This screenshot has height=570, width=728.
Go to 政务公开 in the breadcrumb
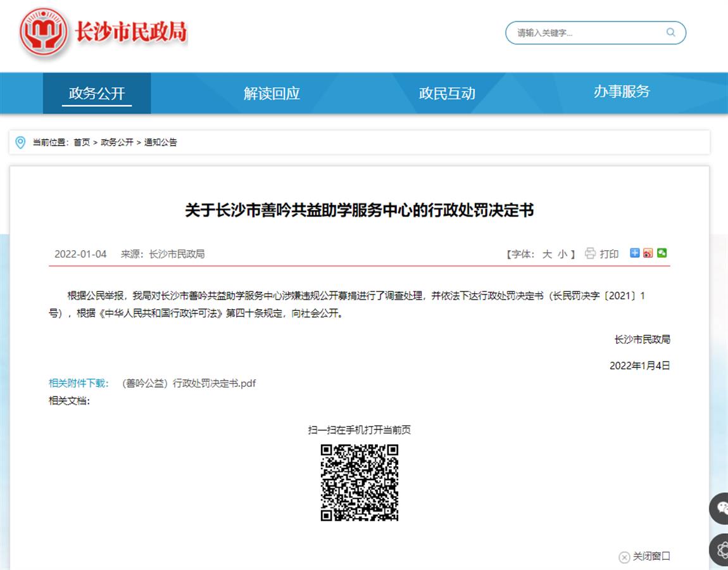[x=117, y=142]
